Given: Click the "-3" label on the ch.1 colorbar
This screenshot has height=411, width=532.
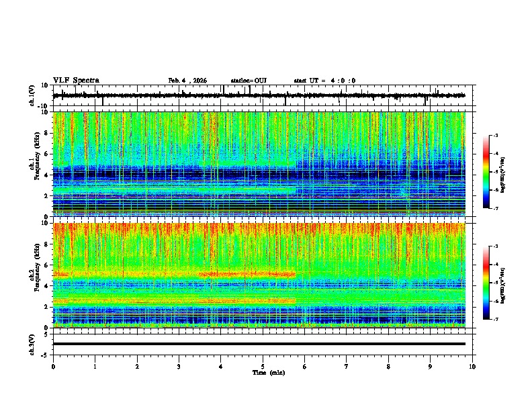Looking at the screenshot, I should [496, 136].
